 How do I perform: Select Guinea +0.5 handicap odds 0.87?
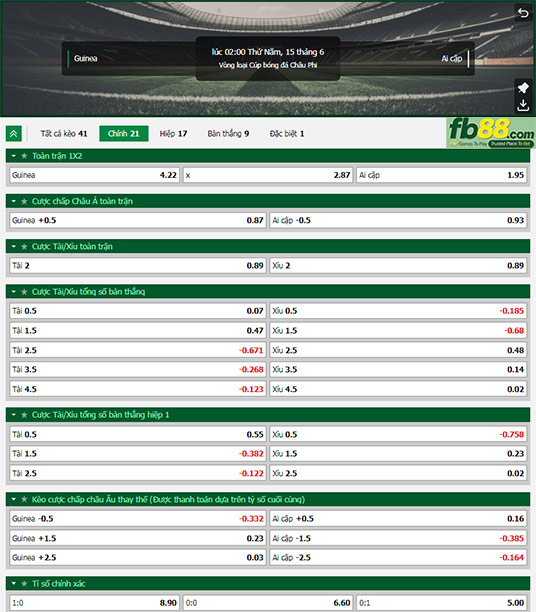(x=138, y=221)
